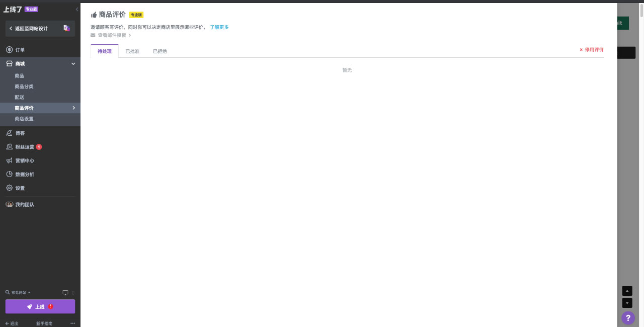
Task: Click the 设置 gear icon
Action: pyautogui.click(x=9, y=188)
